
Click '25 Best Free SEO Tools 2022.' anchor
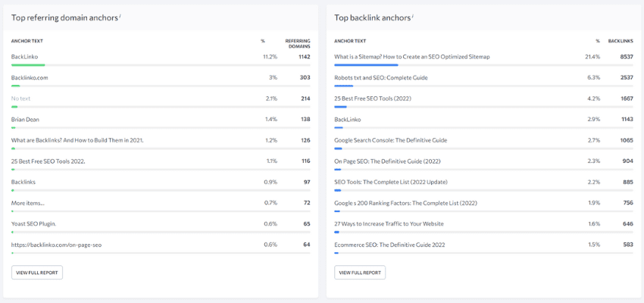[x=48, y=161]
